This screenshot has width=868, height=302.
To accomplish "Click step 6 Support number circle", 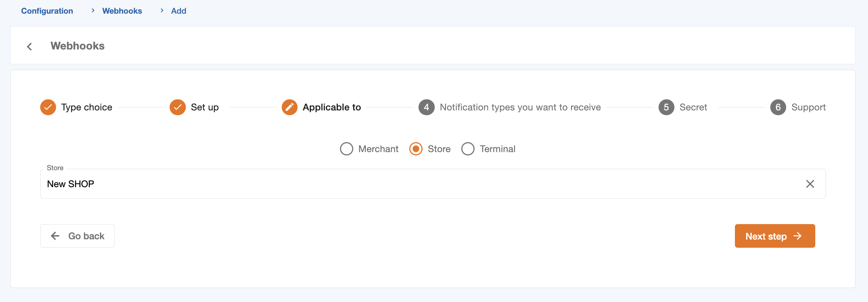I will pyautogui.click(x=778, y=107).
